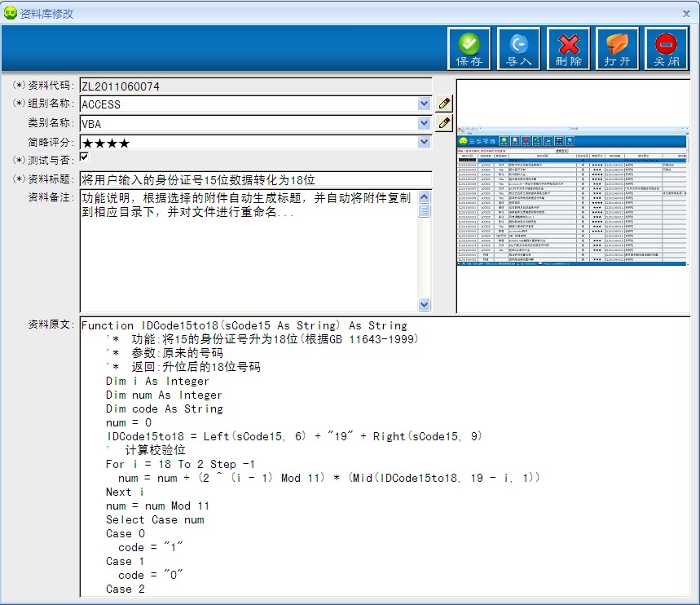700x605 pixels.
Task: Open the 类别名称 VBA dropdown
Action: [424, 123]
